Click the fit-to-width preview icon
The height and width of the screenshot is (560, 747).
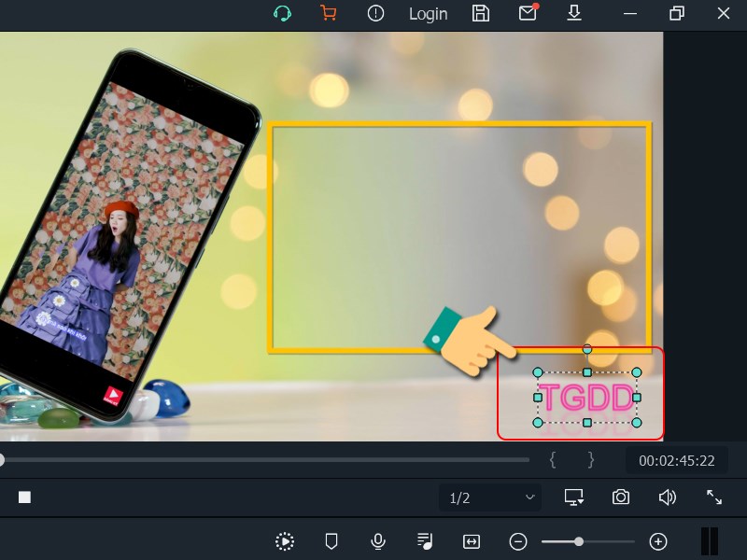[x=471, y=541]
